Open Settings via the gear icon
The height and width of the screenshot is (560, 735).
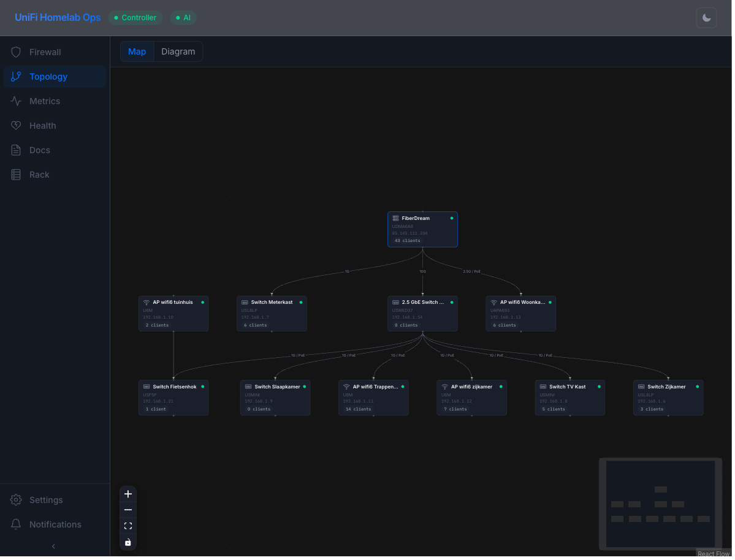pos(16,500)
